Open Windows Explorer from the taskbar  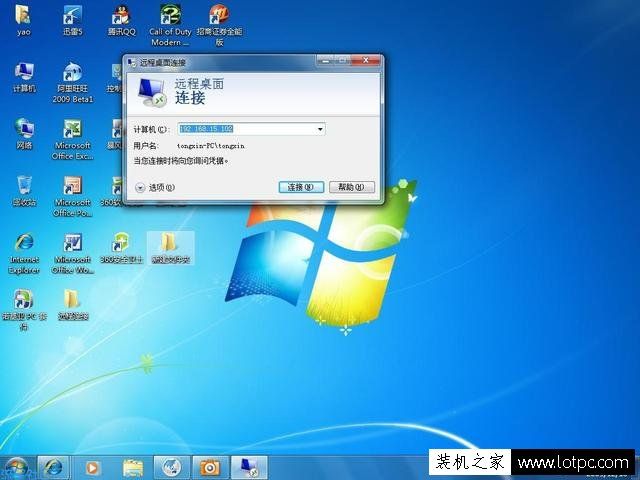(133, 468)
